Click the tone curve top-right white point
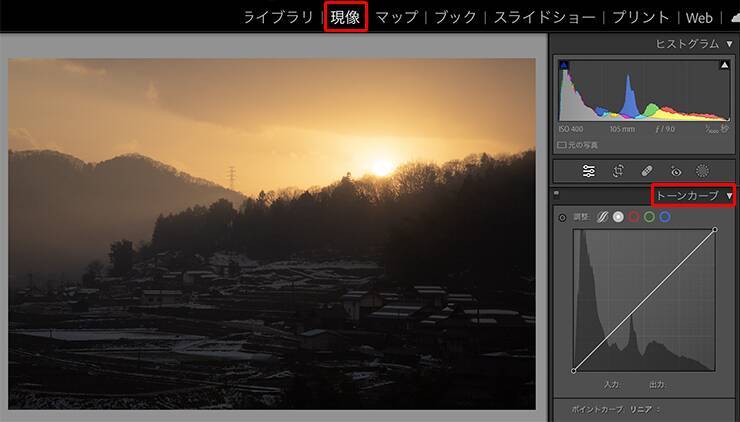 715,229
